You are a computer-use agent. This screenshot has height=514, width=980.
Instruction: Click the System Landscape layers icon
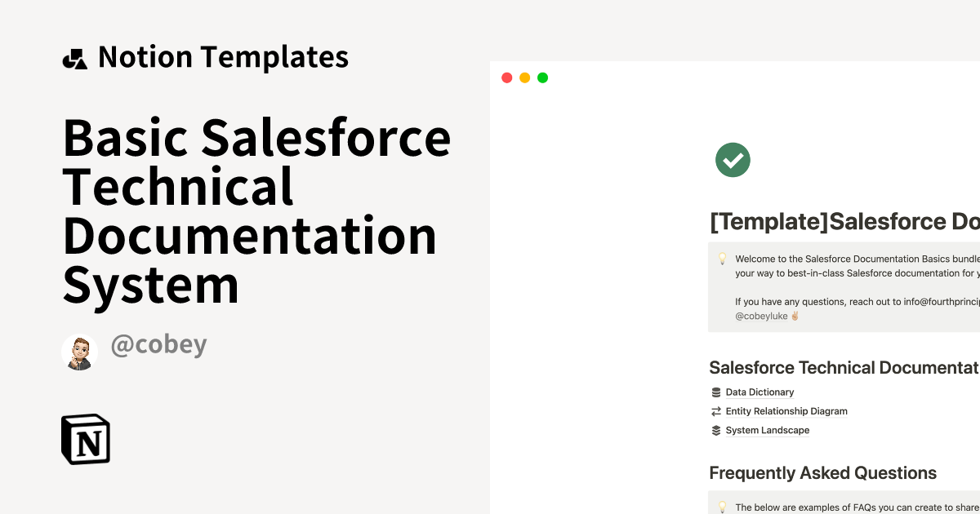coord(716,431)
